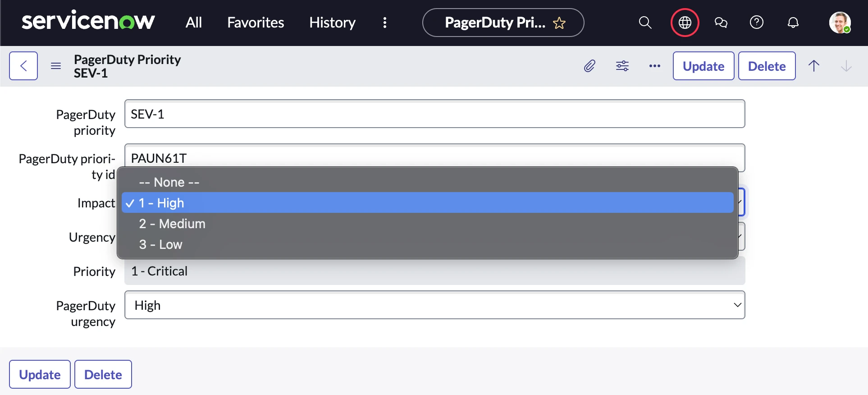Open the help question mark icon
This screenshot has width=868, height=395.
pyautogui.click(x=757, y=22)
